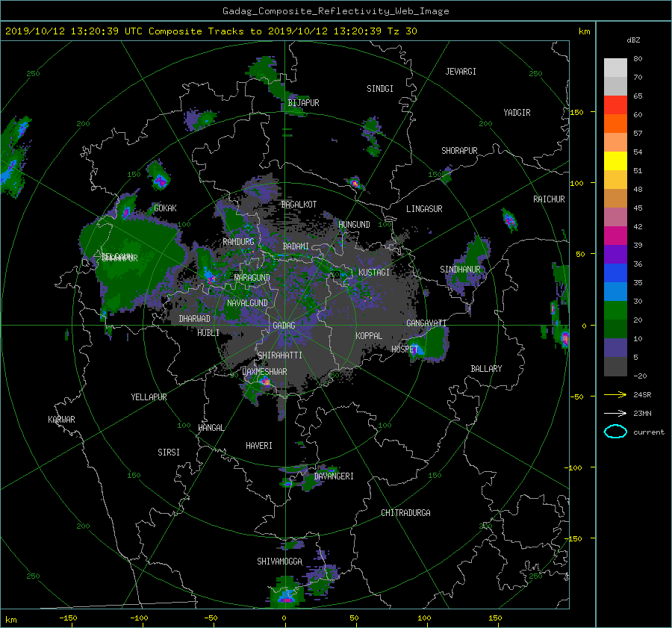The height and width of the screenshot is (628, 672).
Task: Click the KOPPAL city label
Action: point(369,336)
